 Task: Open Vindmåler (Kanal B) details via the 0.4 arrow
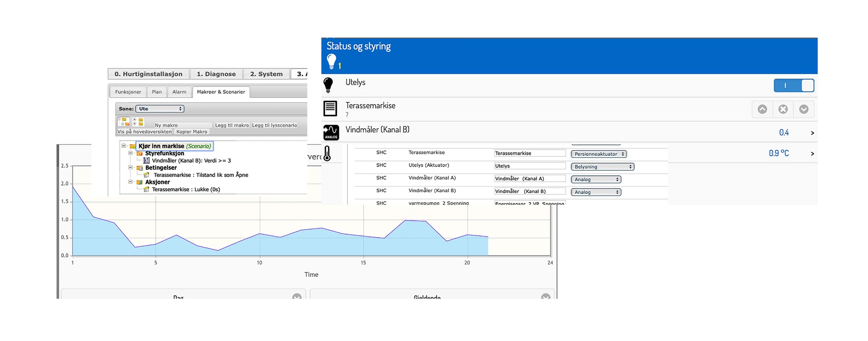[812, 133]
